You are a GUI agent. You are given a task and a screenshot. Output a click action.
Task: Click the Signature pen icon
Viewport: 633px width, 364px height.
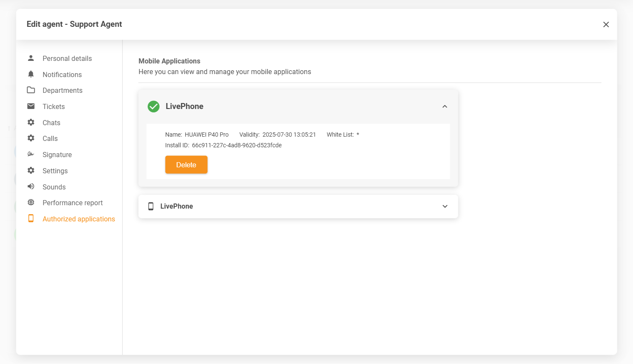click(31, 155)
